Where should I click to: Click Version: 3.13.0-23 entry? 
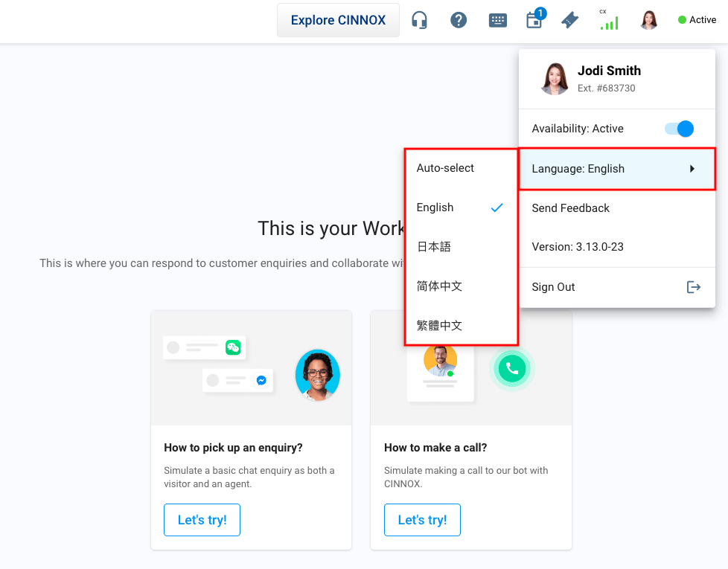[x=617, y=247]
